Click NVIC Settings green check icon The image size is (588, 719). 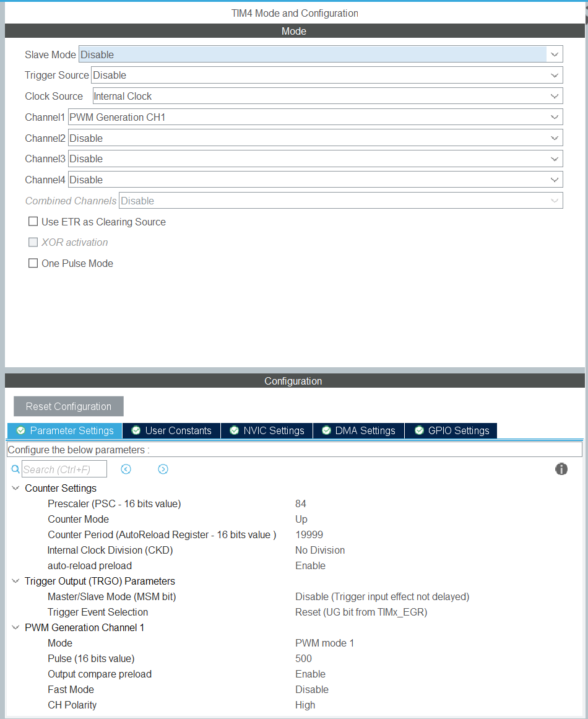(234, 430)
